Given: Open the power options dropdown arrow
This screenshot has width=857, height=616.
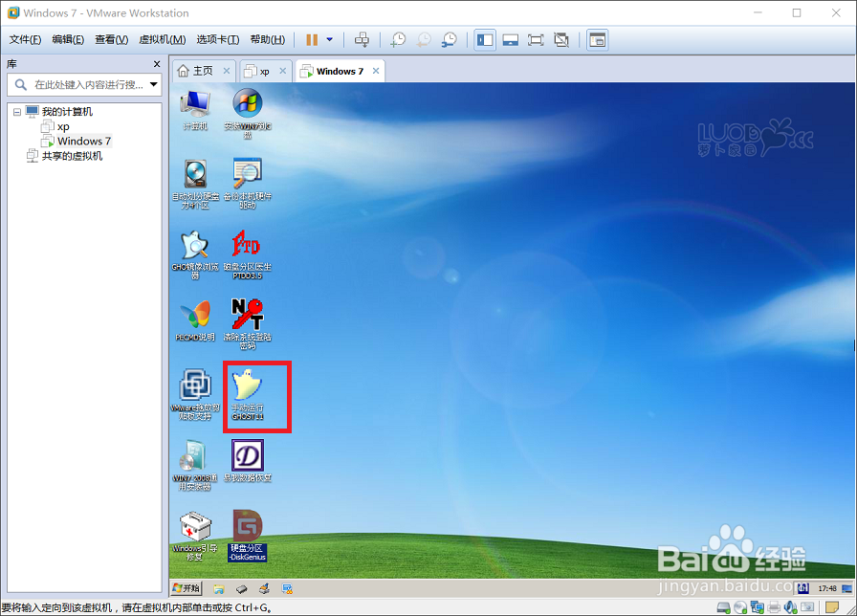Looking at the screenshot, I should (330, 40).
